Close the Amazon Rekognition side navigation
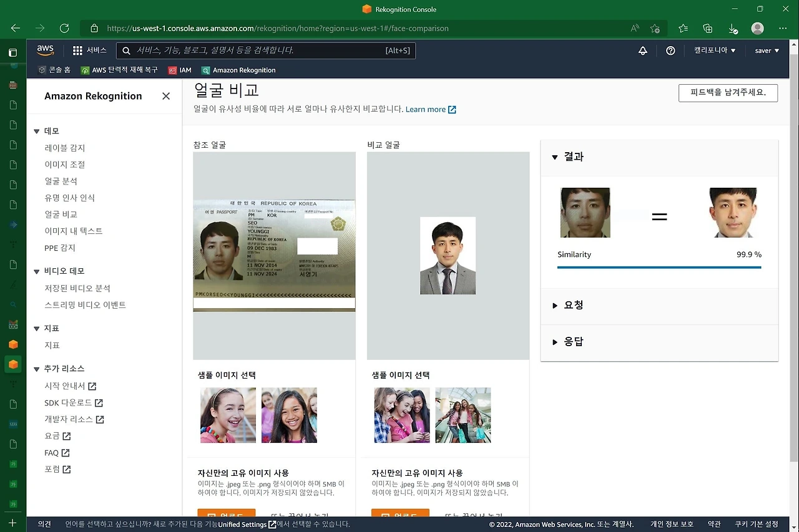The image size is (799, 532). pos(166,96)
